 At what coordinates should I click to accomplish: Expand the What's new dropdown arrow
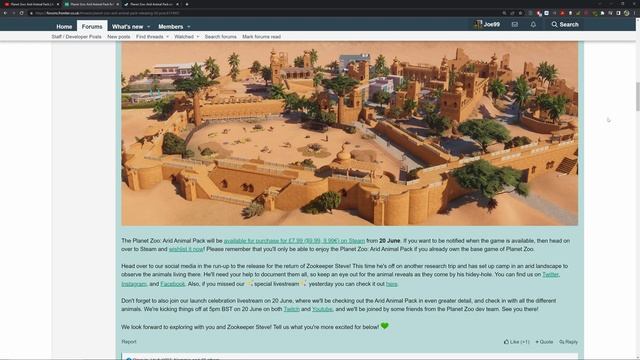pyautogui.click(x=149, y=27)
